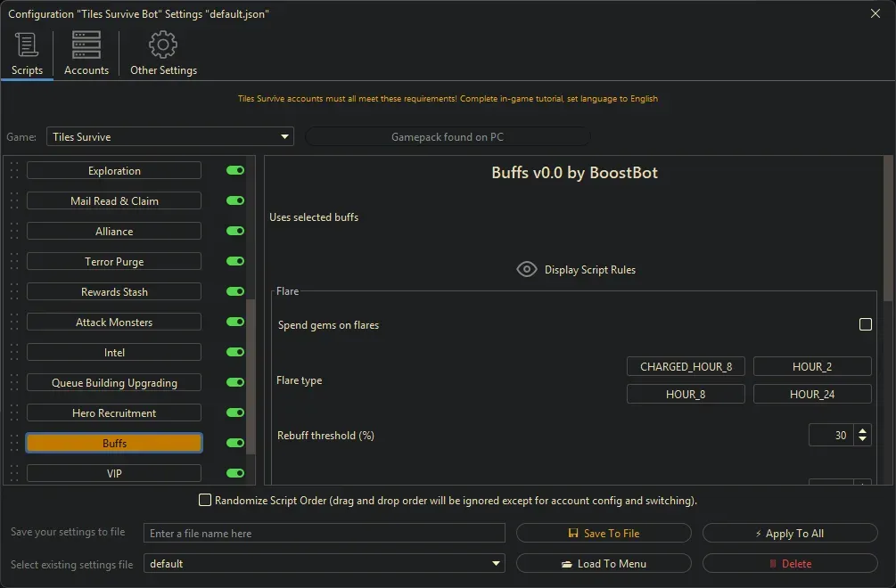Viewport: 896px width, 588px height.
Task: Choose the CHARGED_HOUR_8 flare type
Action: click(686, 367)
